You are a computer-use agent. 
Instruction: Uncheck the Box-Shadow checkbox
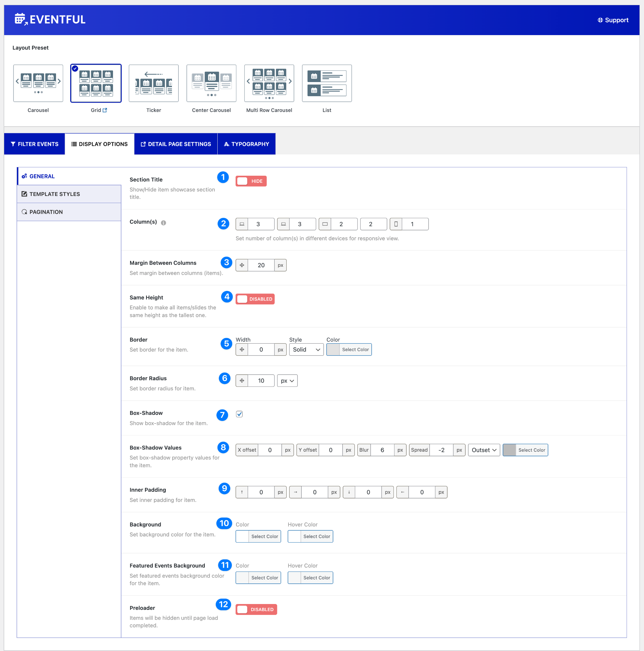click(239, 414)
